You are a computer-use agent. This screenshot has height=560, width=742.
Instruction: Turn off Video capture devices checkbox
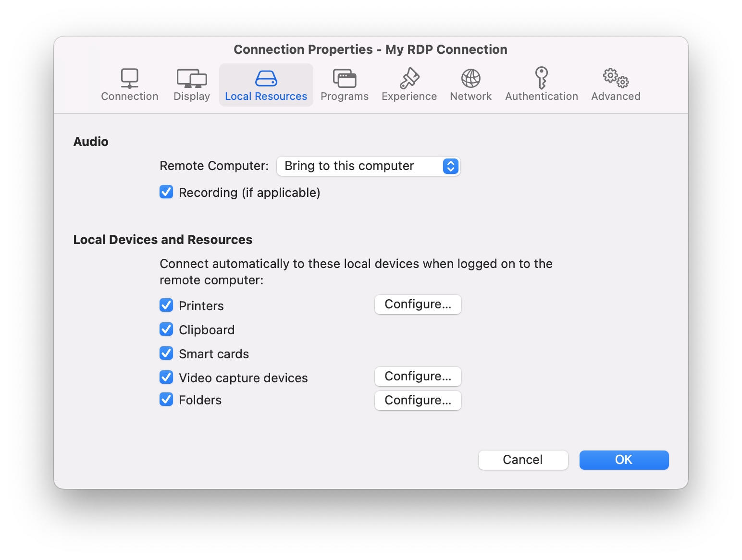[x=166, y=377]
